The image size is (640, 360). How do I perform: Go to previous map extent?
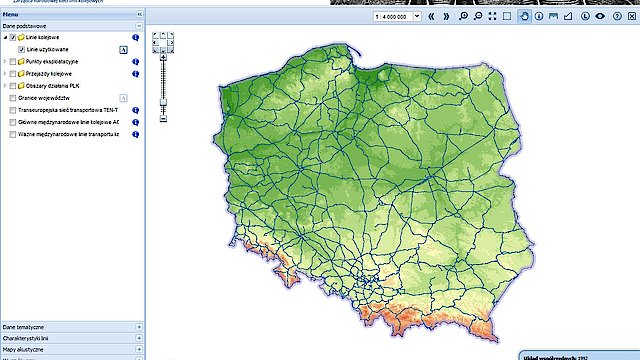[x=431, y=16]
